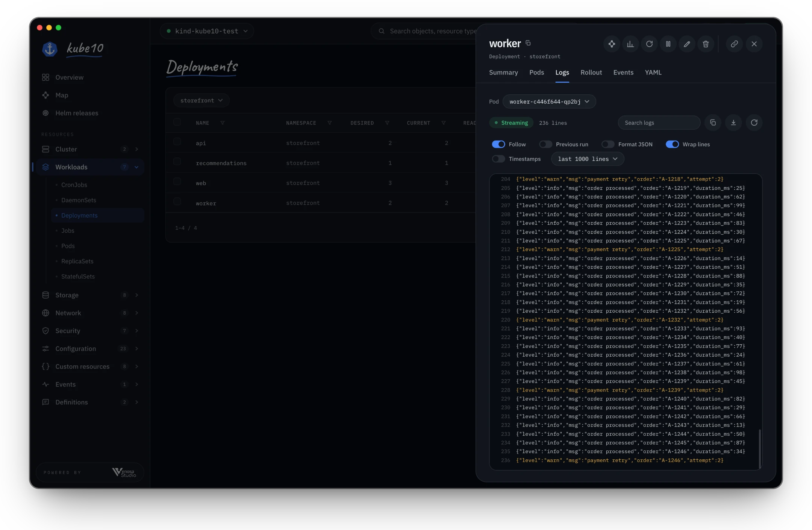Copy link to worker deployment
Screen dimensions: 812x530
[734, 44]
